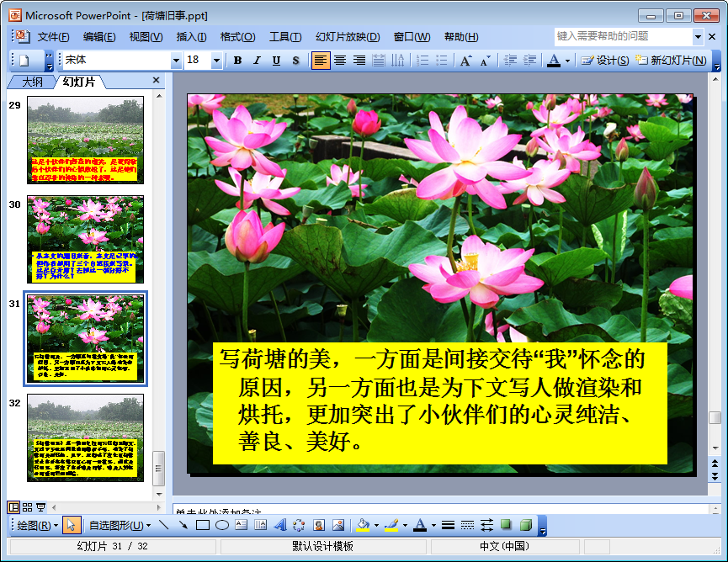Toggle bold formatting
Screen dimensions: 728x562
point(238,61)
